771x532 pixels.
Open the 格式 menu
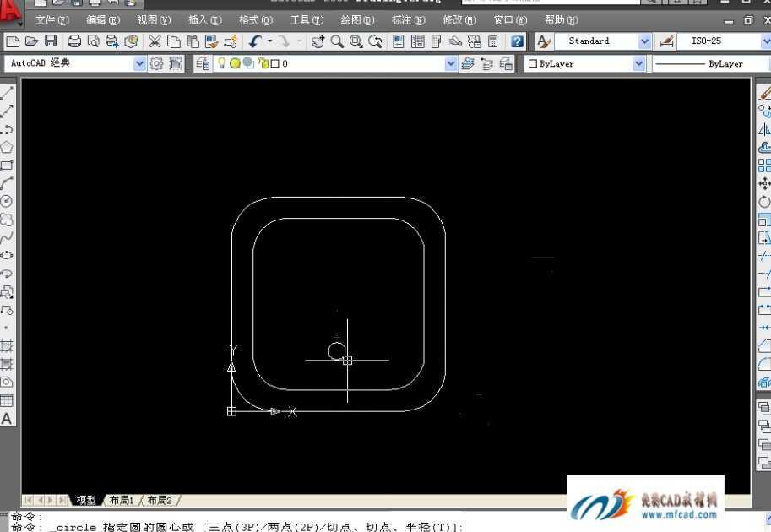click(x=256, y=20)
